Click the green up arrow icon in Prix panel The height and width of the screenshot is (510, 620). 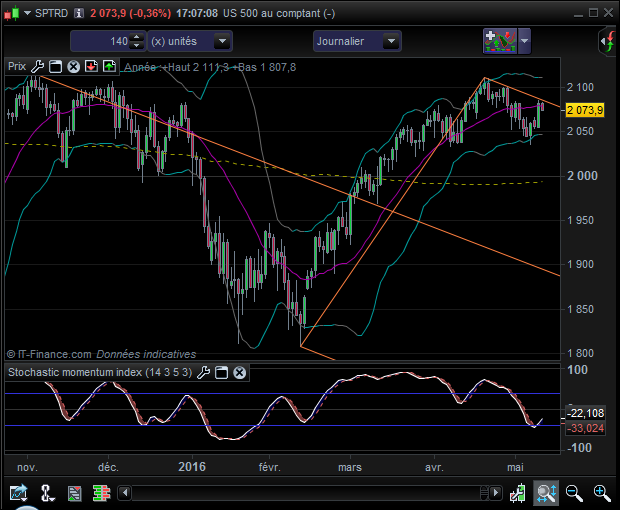[109, 66]
